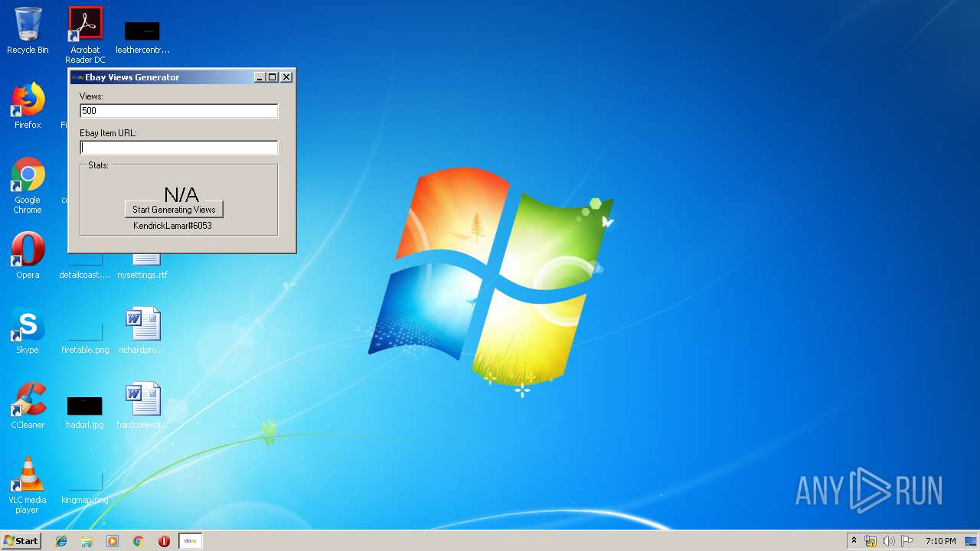
Task: Select the kingmap.png desktop file
Action: pos(85,487)
